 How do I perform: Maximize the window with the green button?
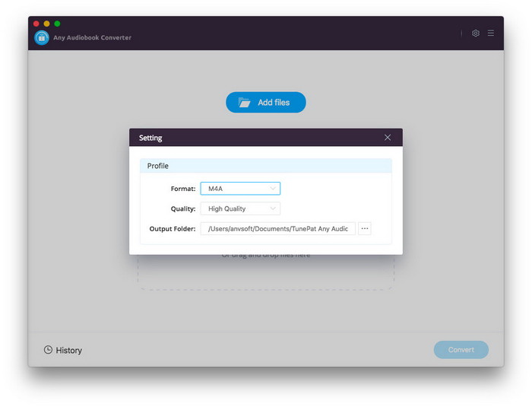(57, 24)
